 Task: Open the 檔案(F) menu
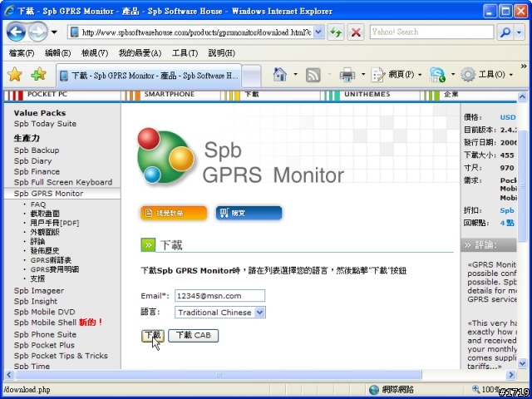coord(22,53)
